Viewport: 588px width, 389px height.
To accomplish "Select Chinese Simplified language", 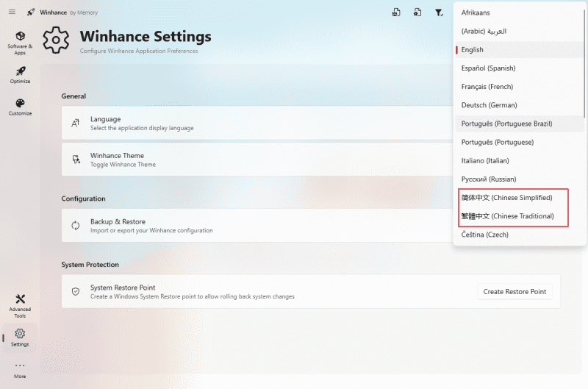I will pos(519,197).
